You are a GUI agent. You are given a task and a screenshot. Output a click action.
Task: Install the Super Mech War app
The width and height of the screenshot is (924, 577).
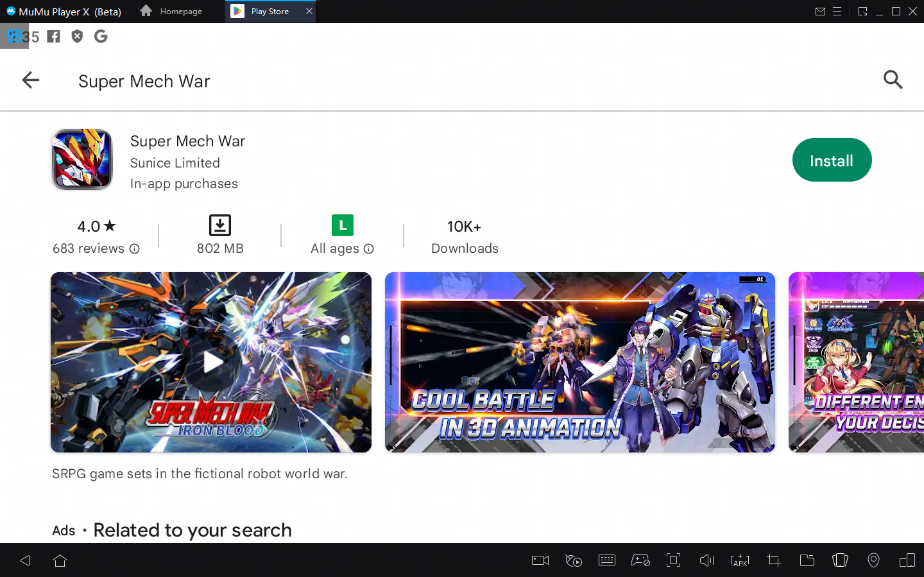coord(832,160)
